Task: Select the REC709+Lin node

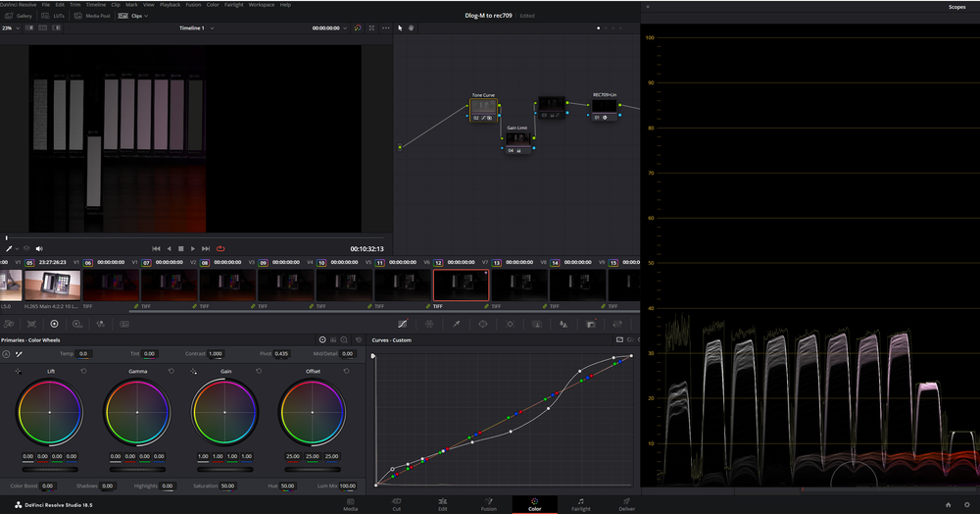Action: click(605, 109)
